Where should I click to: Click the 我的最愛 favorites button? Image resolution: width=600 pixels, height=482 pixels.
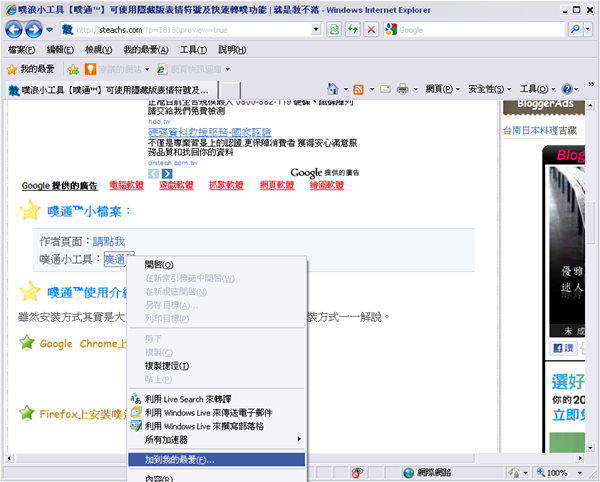pos(30,69)
